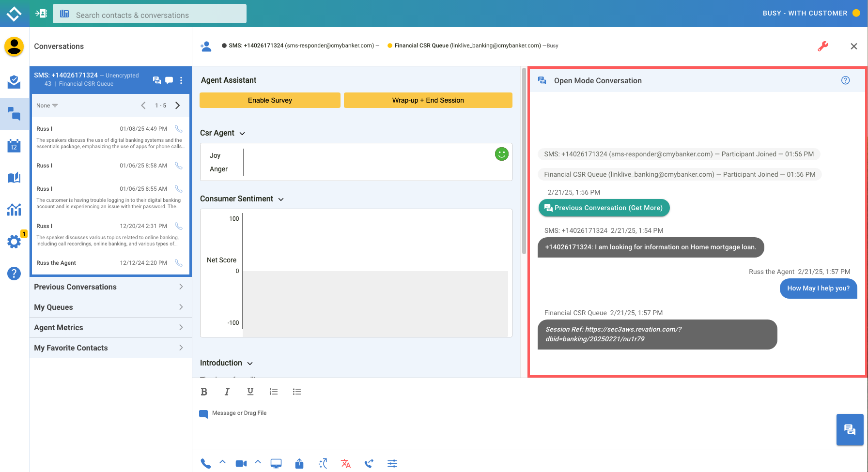Click the search contacts & conversations field
The width and height of the screenshot is (868, 472).
pos(155,15)
